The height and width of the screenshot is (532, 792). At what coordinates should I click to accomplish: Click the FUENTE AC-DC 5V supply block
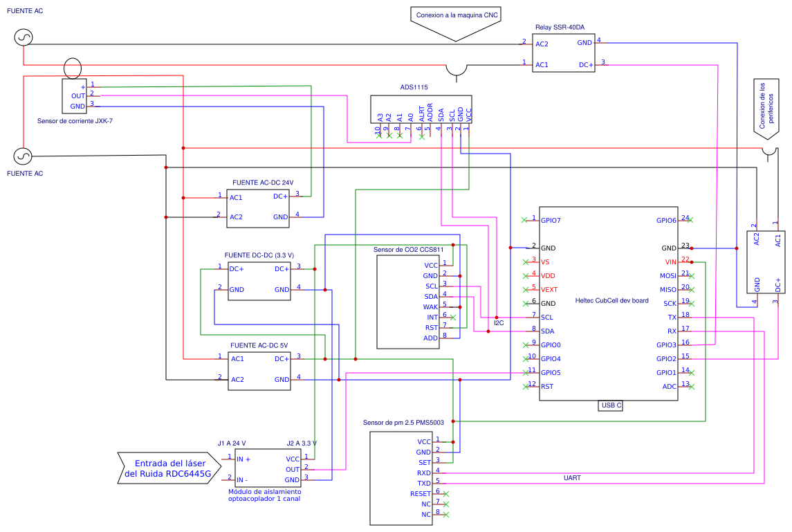coord(259,370)
